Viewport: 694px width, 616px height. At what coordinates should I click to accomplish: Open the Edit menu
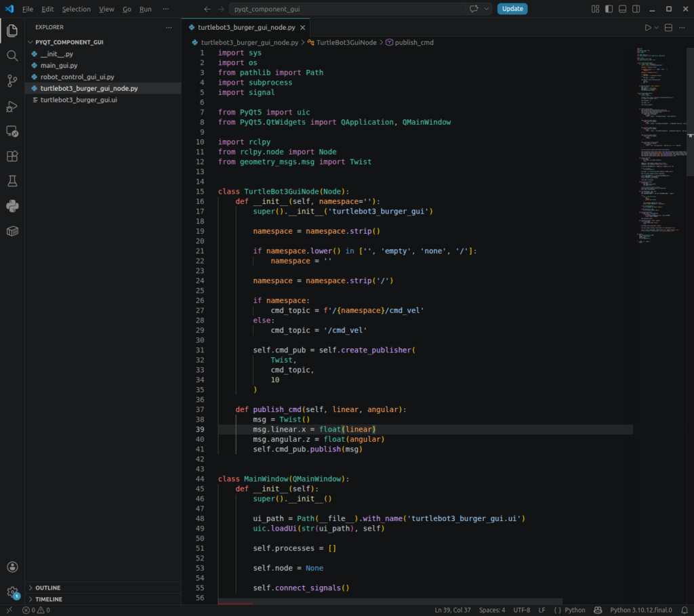tap(47, 9)
